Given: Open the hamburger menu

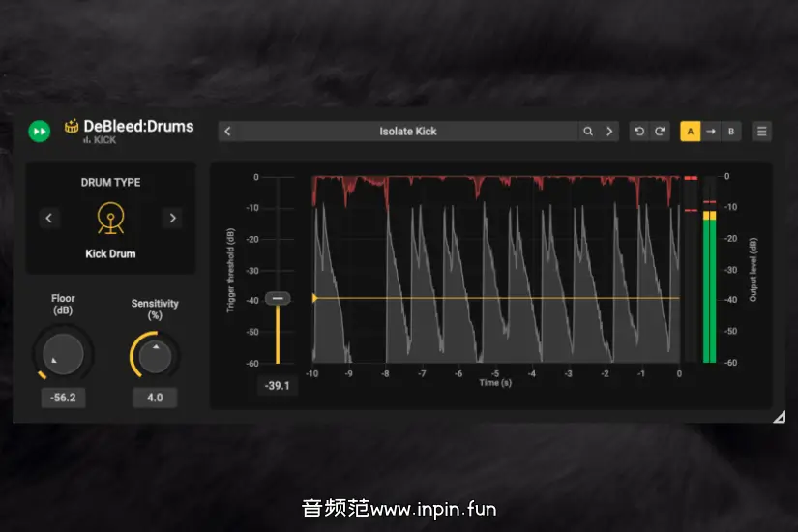Looking at the screenshot, I should 761,132.
